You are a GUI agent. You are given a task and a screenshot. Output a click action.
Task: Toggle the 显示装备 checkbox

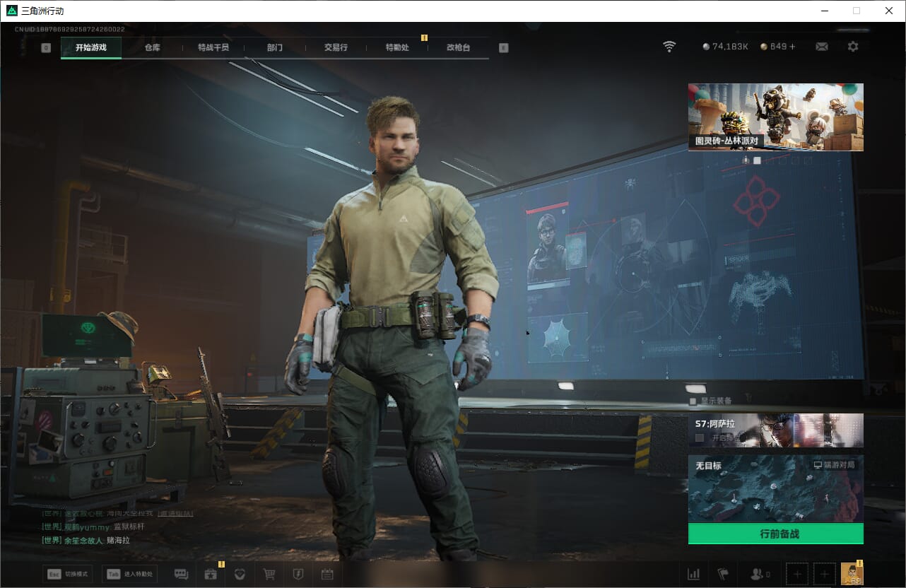(x=693, y=401)
